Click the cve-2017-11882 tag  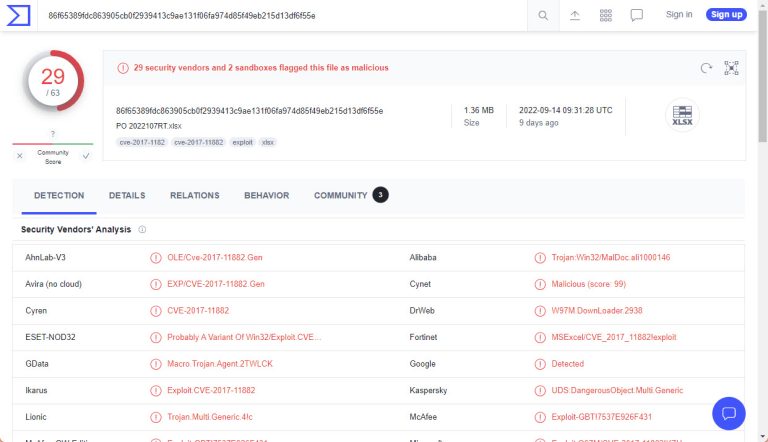[198, 143]
